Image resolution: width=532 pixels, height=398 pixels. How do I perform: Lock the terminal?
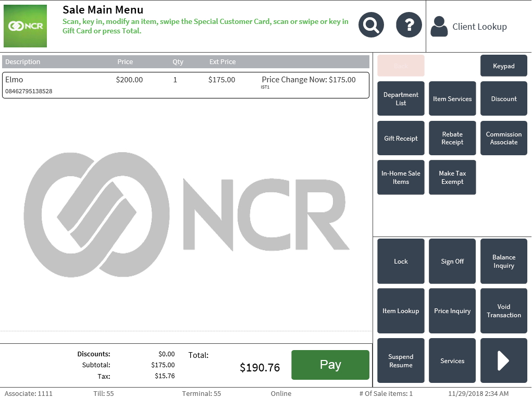(401, 262)
